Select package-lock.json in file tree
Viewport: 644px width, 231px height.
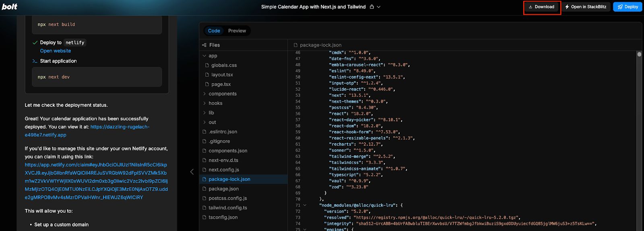pyautogui.click(x=244, y=179)
